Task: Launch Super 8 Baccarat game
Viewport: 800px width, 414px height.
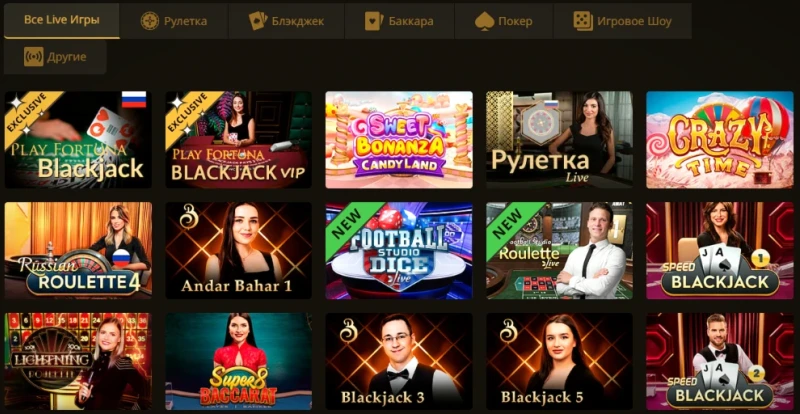Action: pos(238,361)
